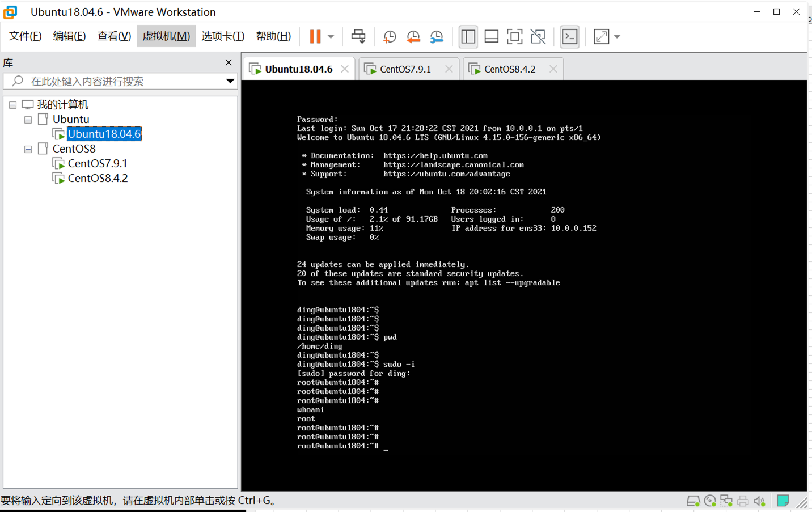This screenshot has width=812, height=512.
Task: Close the Ubuntu18.04.6 tab
Action: tap(345, 69)
